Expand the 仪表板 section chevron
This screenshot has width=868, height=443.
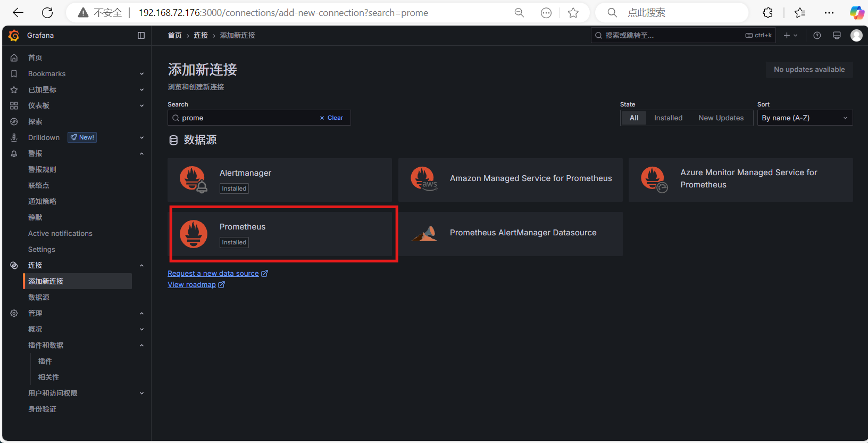point(141,105)
